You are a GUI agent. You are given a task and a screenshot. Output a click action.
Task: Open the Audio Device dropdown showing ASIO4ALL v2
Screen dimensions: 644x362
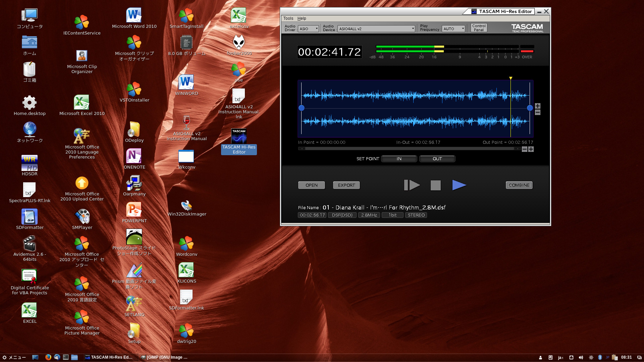tap(376, 28)
